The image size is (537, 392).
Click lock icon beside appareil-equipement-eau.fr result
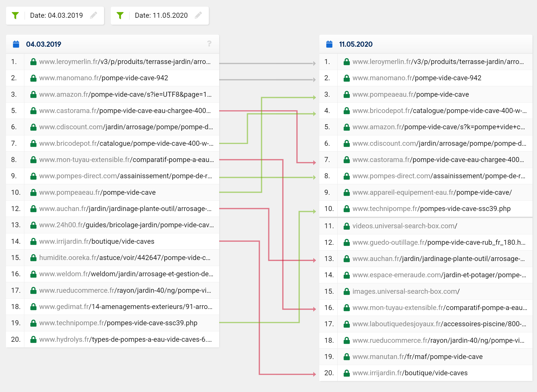click(347, 192)
